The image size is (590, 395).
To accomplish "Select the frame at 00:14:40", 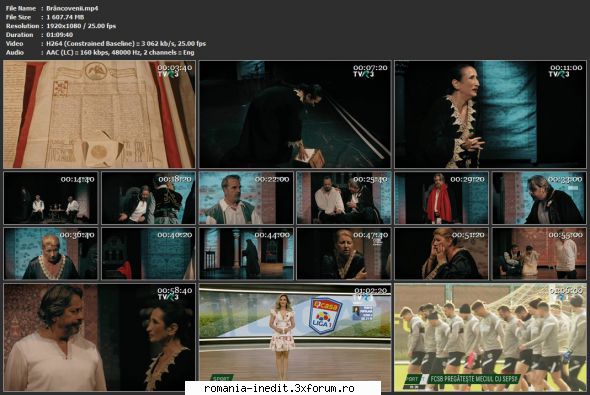I will tap(51, 198).
